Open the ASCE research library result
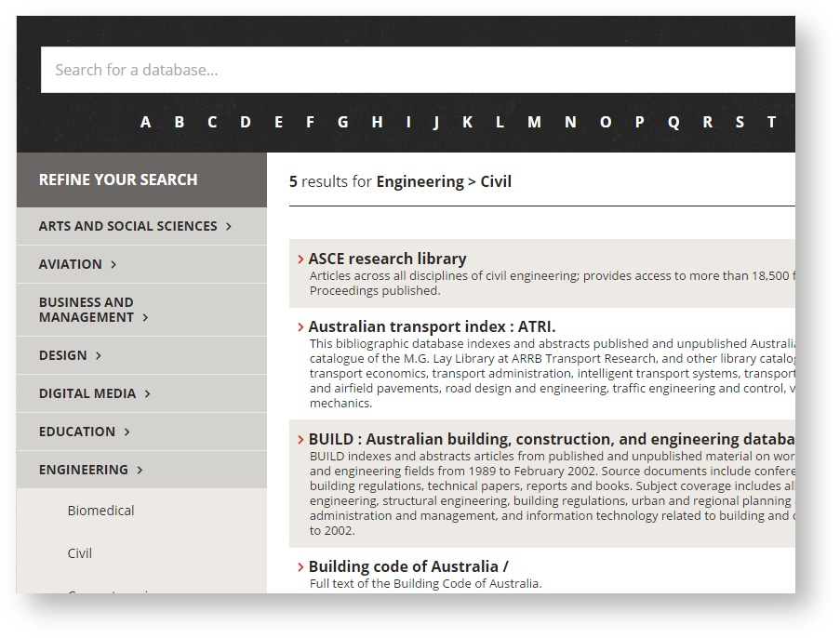The width and height of the screenshot is (840, 638). point(387,259)
